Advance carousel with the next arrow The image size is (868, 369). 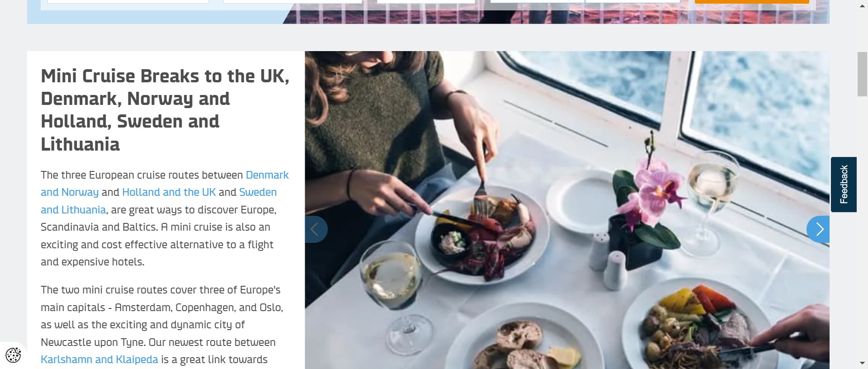[x=818, y=229]
